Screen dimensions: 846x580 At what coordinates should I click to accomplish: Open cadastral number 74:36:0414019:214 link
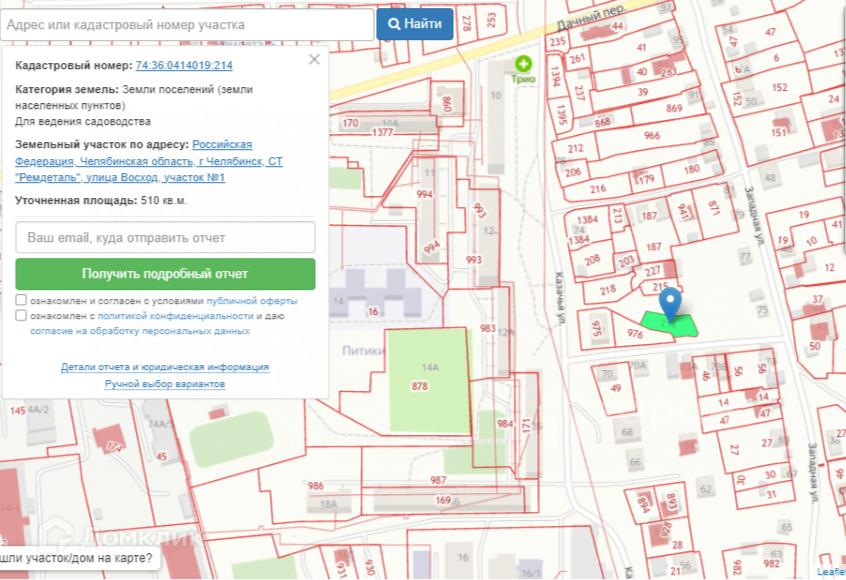[x=184, y=66]
